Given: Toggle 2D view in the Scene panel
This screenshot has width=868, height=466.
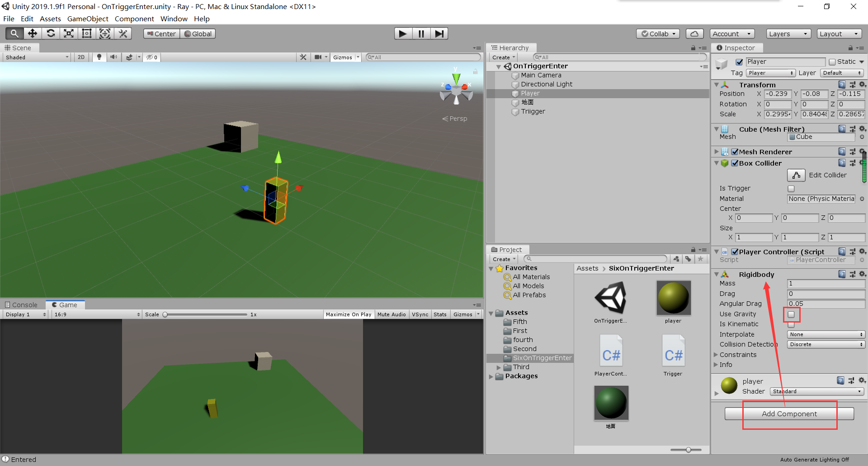Looking at the screenshot, I should tap(81, 57).
